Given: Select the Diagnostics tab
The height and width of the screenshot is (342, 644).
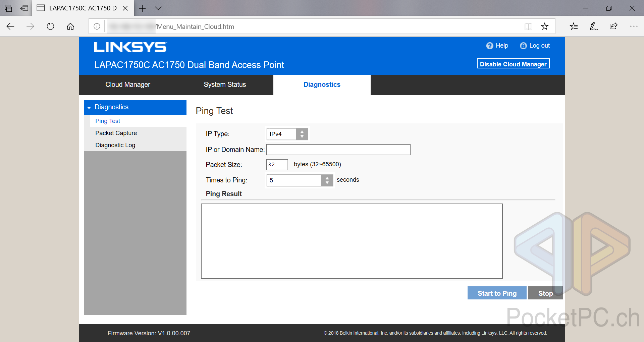Looking at the screenshot, I should pos(322,84).
